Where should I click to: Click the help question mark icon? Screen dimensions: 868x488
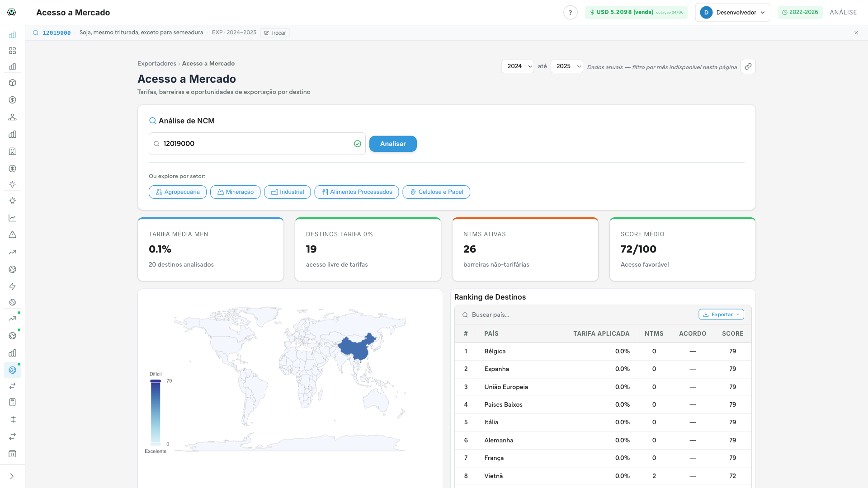tap(570, 13)
